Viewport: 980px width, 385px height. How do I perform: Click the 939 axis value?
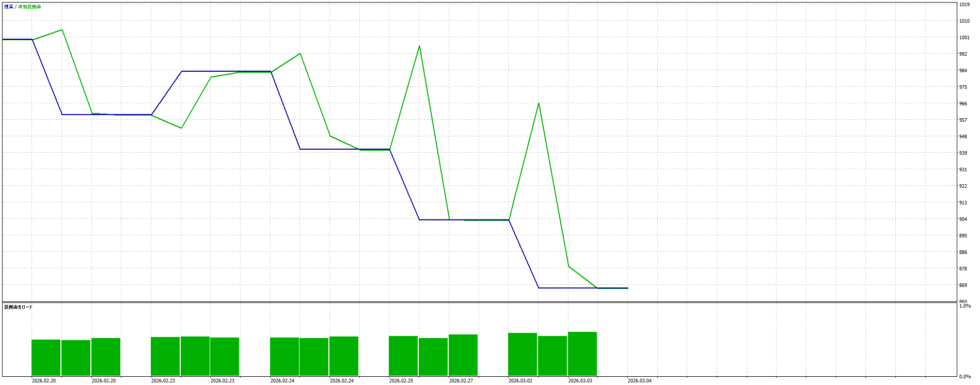pos(963,153)
